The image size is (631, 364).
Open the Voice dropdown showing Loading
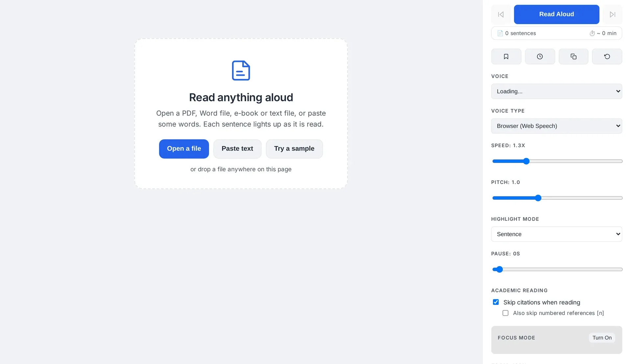[x=556, y=91]
